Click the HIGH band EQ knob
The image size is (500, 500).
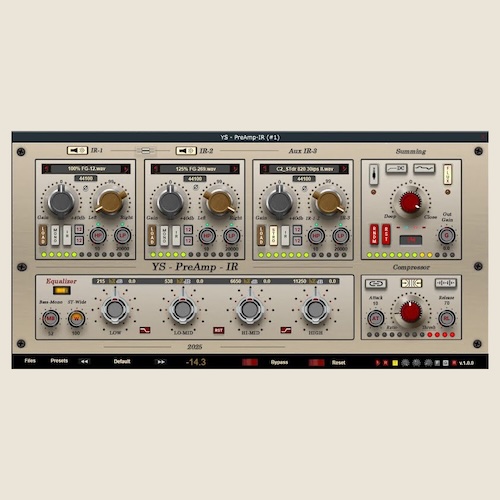[x=315, y=310]
